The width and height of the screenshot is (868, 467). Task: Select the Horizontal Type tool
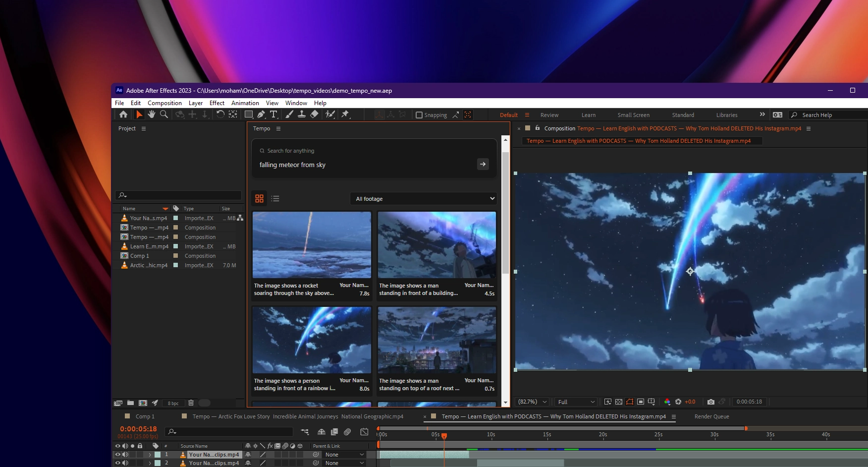tap(273, 115)
